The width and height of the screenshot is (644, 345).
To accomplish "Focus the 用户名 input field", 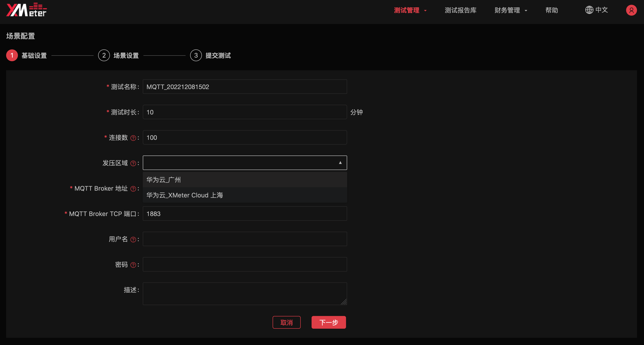I will 245,239.
